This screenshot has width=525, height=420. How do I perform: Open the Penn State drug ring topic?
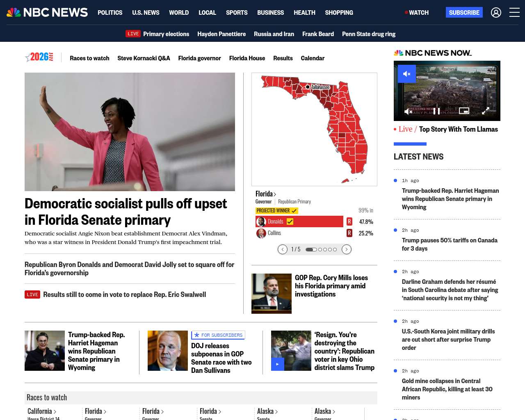(x=369, y=34)
